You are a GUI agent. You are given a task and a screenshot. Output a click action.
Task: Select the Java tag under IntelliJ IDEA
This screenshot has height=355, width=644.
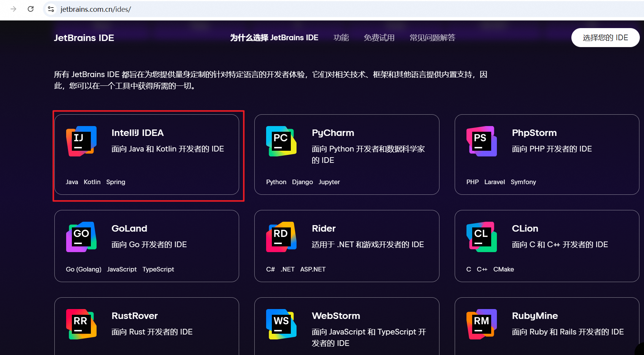(x=72, y=182)
